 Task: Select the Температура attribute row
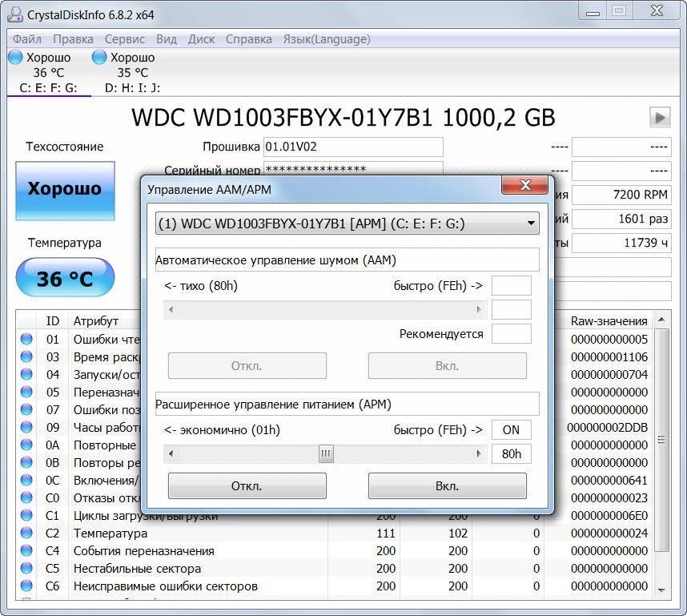point(335,533)
